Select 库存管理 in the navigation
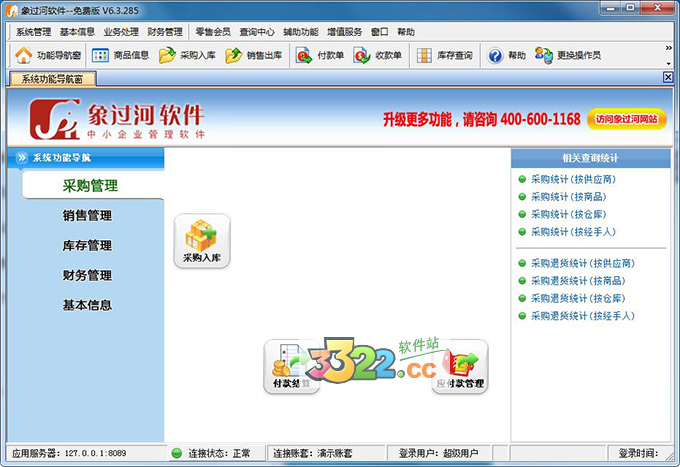Viewport: 680px width, 467px height. point(87,245)
